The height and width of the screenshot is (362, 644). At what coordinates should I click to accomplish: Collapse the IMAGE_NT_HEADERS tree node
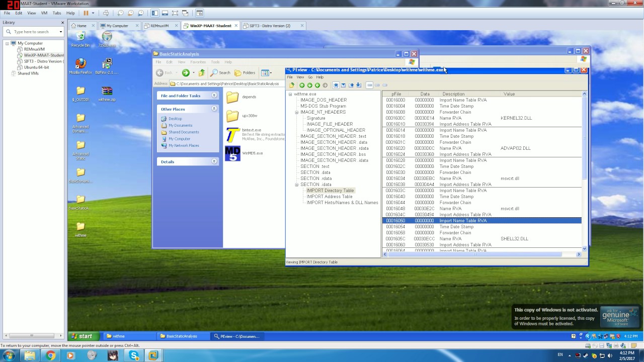tap(297, 112)
